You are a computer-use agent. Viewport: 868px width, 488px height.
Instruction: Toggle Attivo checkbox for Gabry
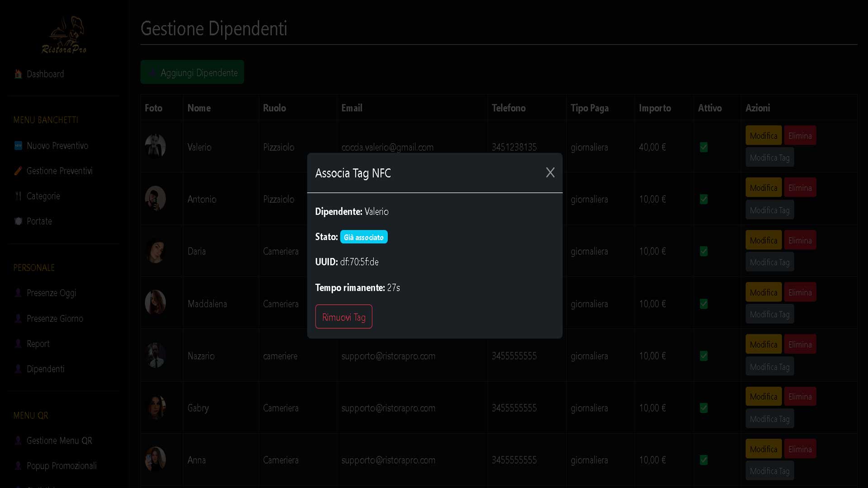coord(703,408)
